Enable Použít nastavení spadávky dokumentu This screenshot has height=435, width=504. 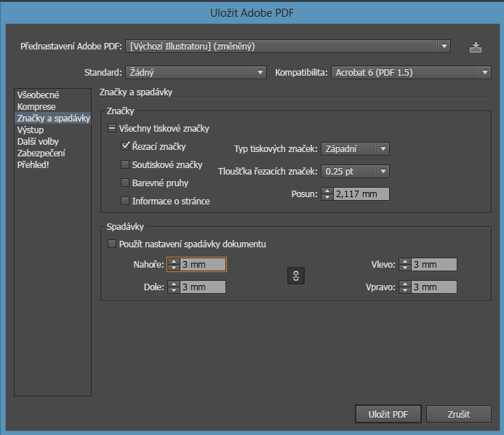coord(112,244)
